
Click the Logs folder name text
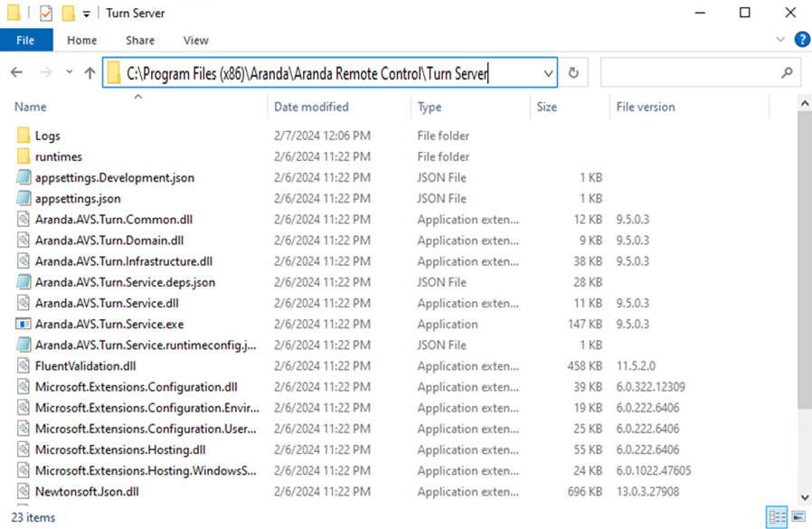(48, 136)
